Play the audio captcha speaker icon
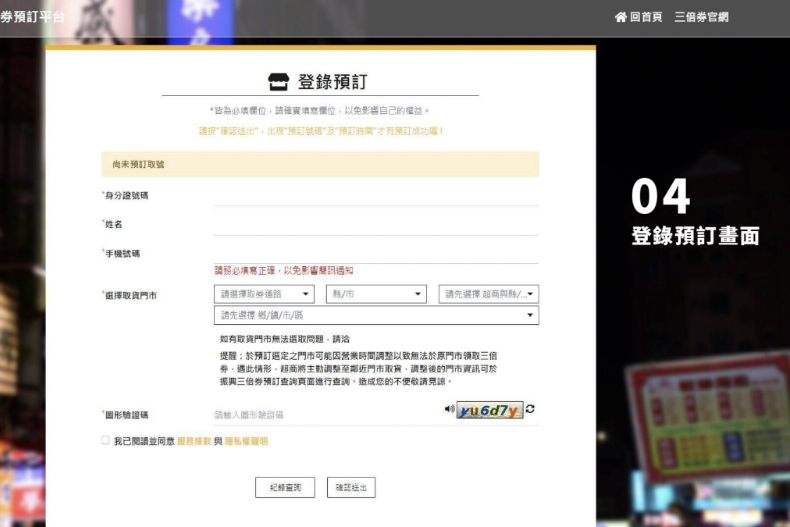This screenshot has width=790, height=527. (449, 409)
